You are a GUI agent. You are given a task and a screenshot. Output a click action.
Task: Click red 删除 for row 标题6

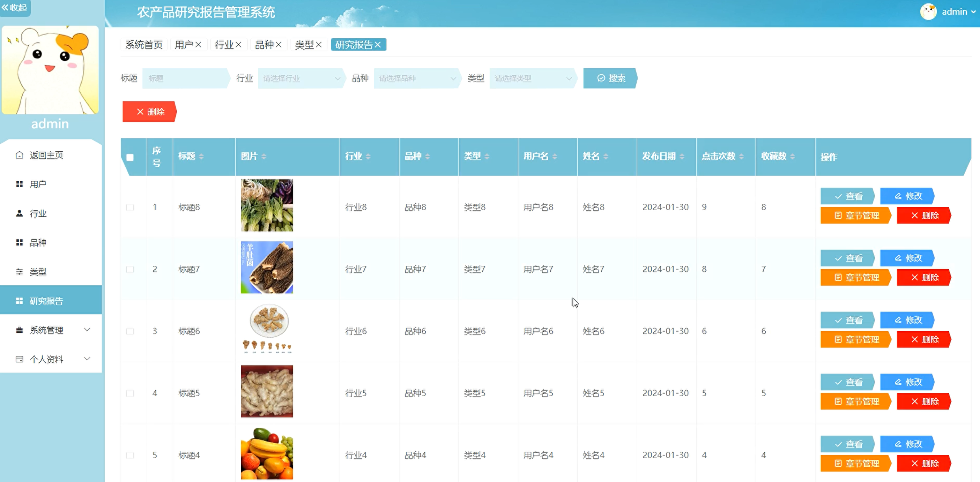[924, 339]
